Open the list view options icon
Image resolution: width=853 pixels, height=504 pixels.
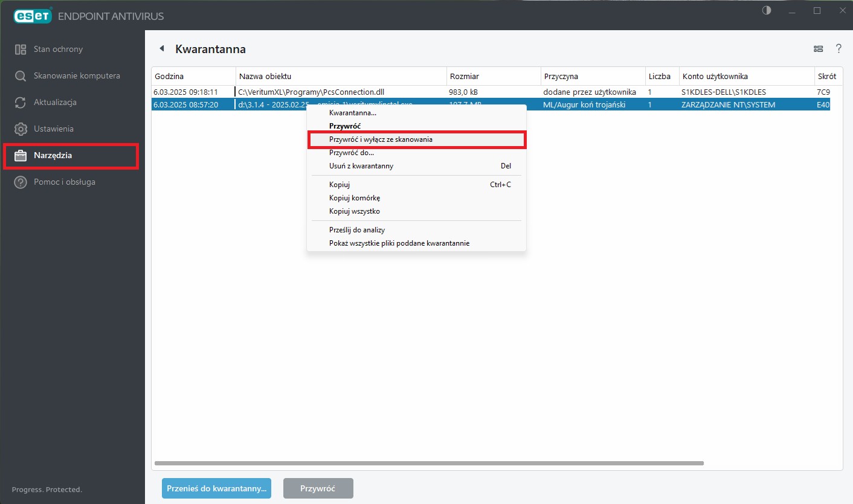tap(818, 49)
